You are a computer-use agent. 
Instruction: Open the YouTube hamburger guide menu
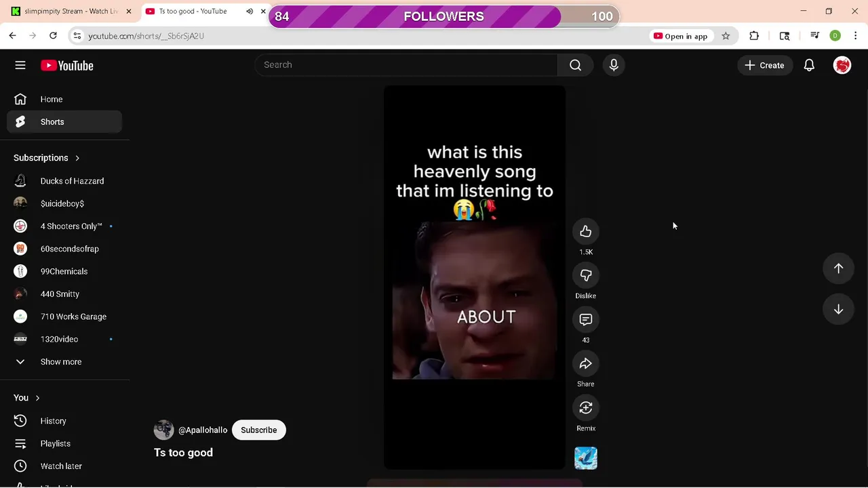20,65
